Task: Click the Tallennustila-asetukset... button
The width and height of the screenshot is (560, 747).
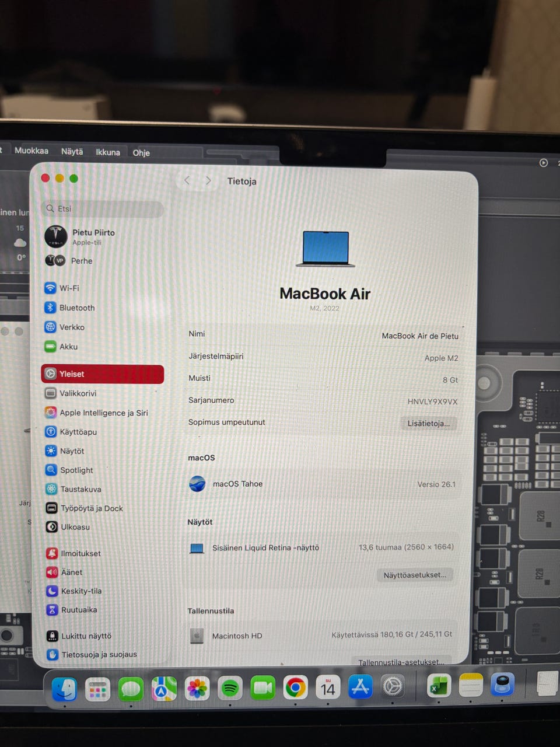Action: pyautogui.click(x=401, y=662)
